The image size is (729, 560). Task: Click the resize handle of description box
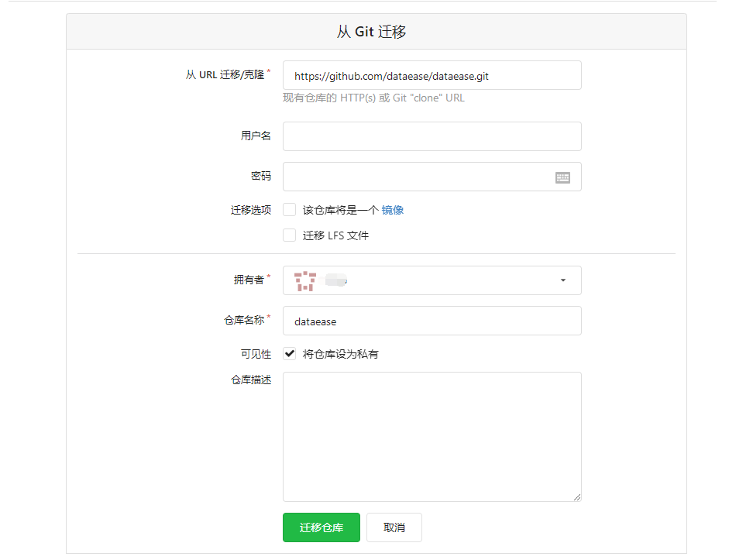click(x=577, y=497)
